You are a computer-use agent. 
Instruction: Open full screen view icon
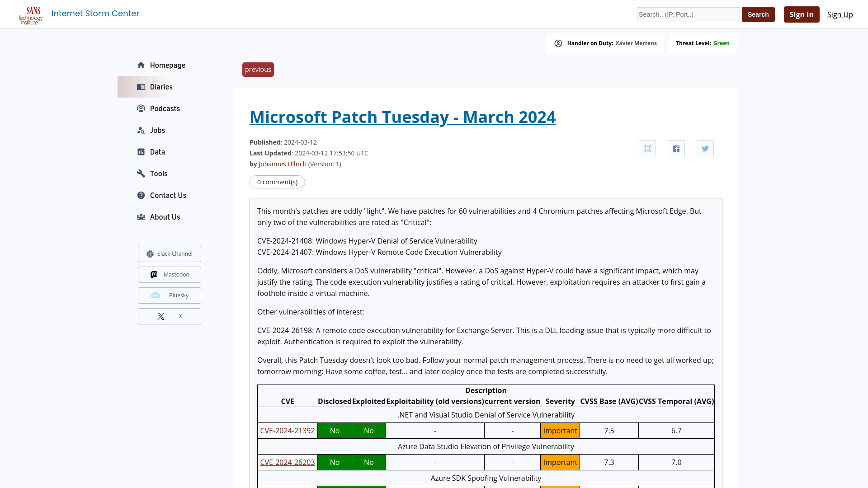tap(647, 149)
